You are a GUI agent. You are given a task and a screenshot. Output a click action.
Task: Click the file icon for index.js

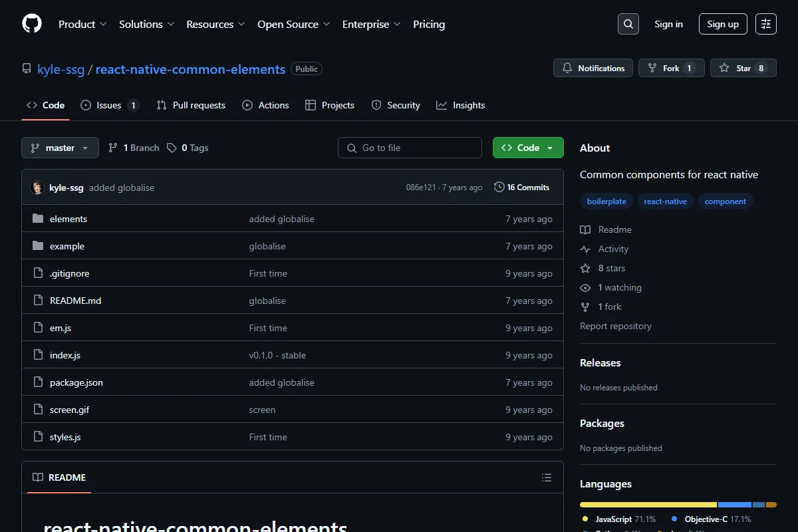point(38,355)
